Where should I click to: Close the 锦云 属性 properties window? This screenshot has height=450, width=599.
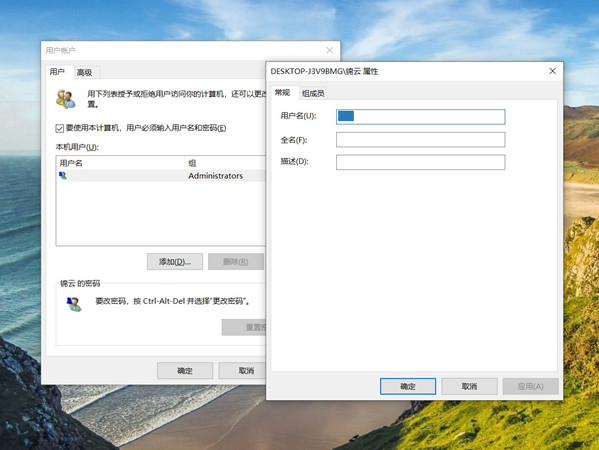552,71
